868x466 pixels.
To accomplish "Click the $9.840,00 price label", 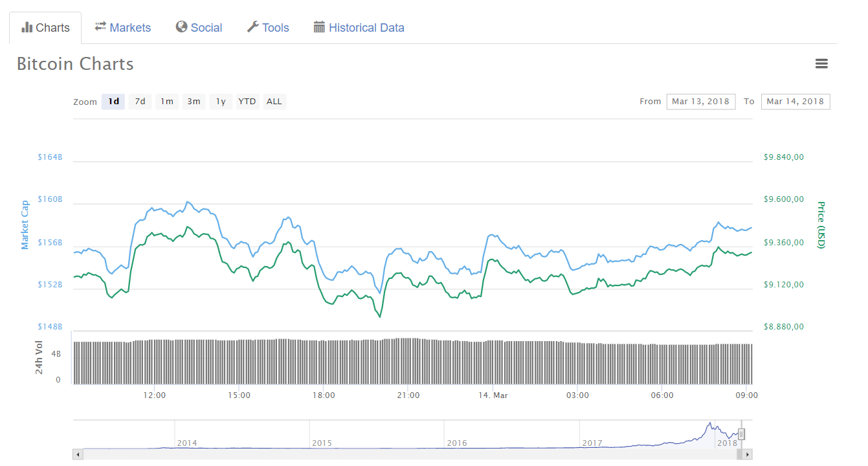I will click(784, 157).
